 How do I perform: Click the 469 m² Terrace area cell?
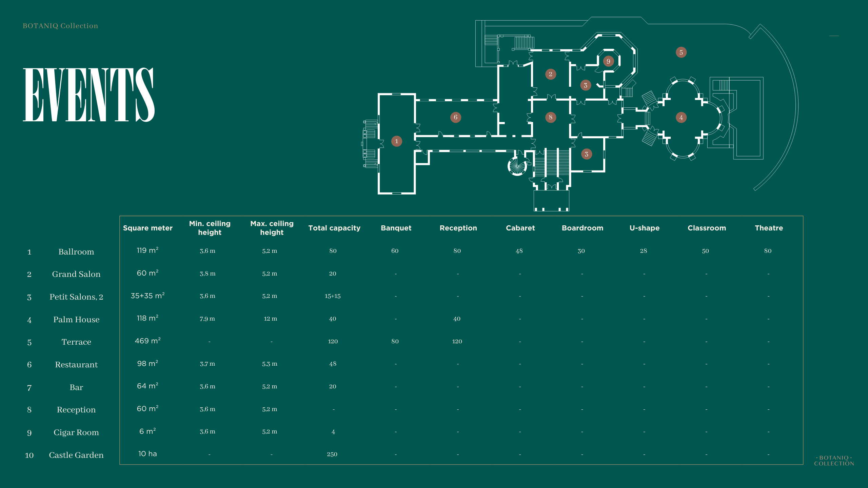pyautogui.click(x=147, y=341)
